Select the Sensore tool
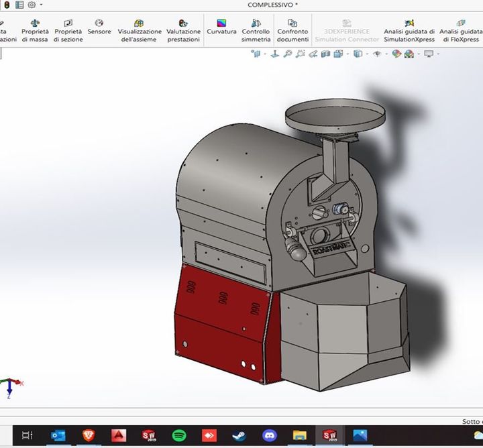This screenshot has width=483, height=448. (x=99, y=27)
